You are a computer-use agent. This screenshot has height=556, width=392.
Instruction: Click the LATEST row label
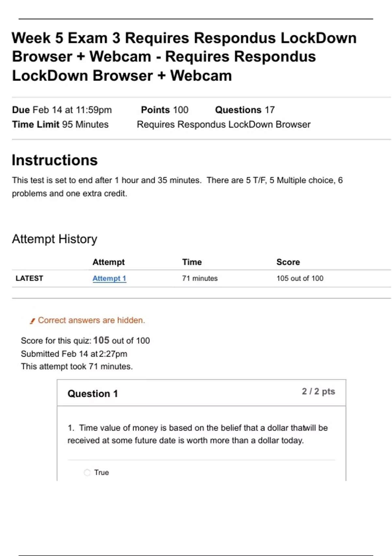[x=29, y=278]
